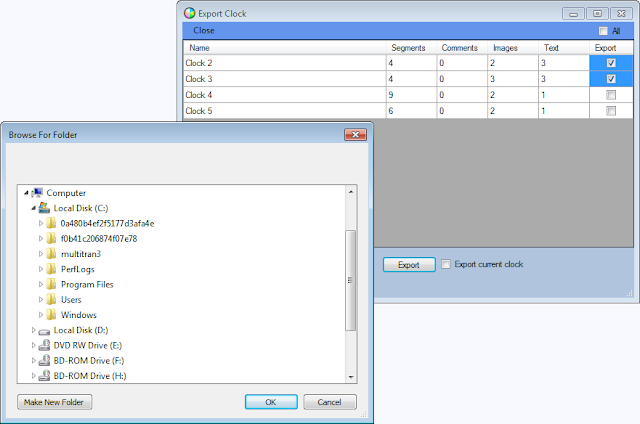Click the folder tree scrollbar thumb

pyautogui.click(x=351, y=280)
